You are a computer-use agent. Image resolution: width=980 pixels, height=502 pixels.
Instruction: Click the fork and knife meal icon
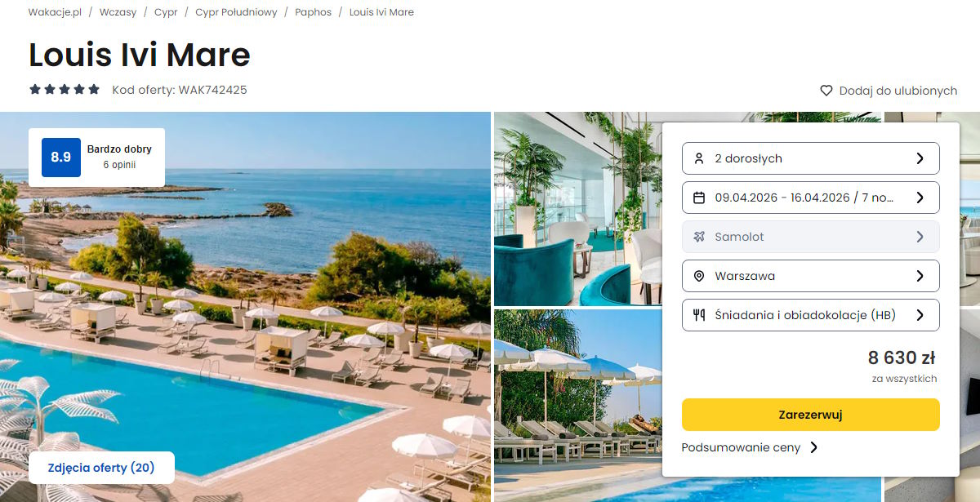coord(698,315)
